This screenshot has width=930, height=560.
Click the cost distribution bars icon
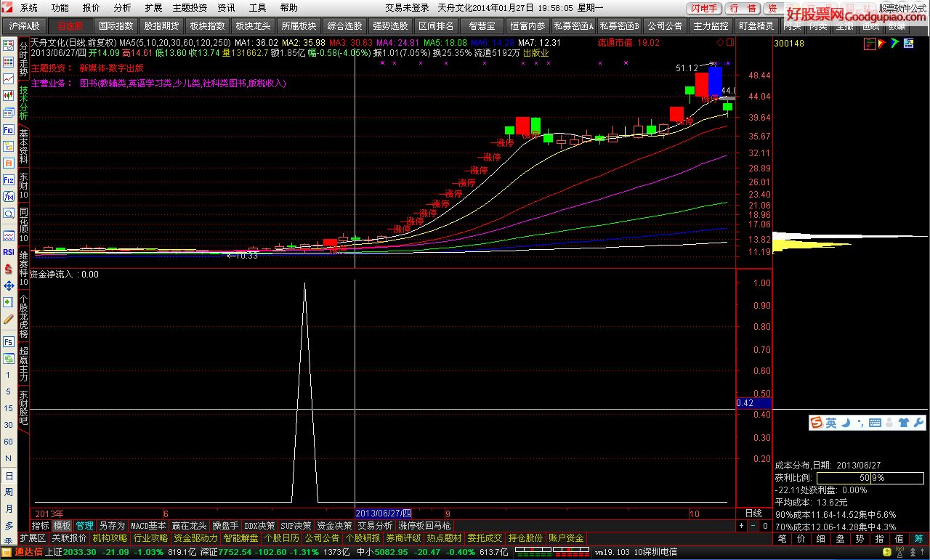(x=870, y=44)
